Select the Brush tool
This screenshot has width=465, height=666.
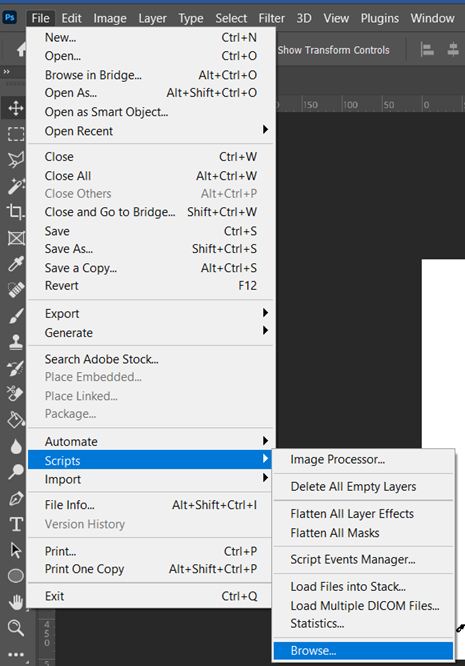(16, 316)
